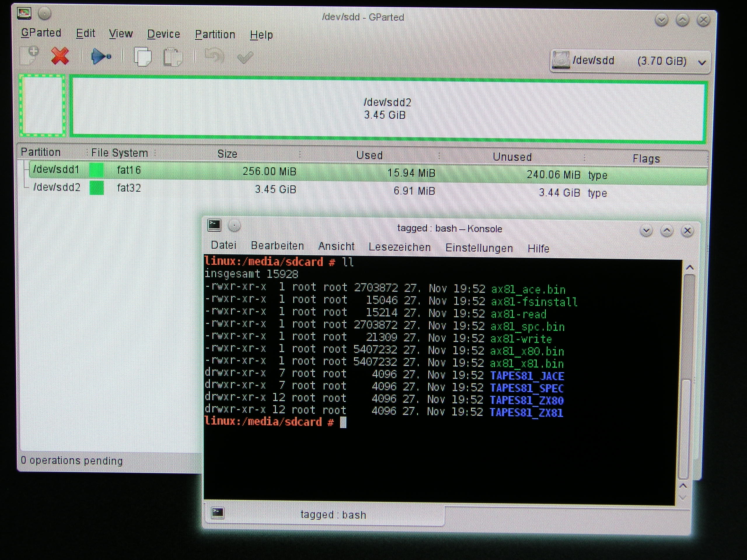This screenshot has height=560, width=747.
Task: Click the 0 operations pending status text
Action: 71,461
